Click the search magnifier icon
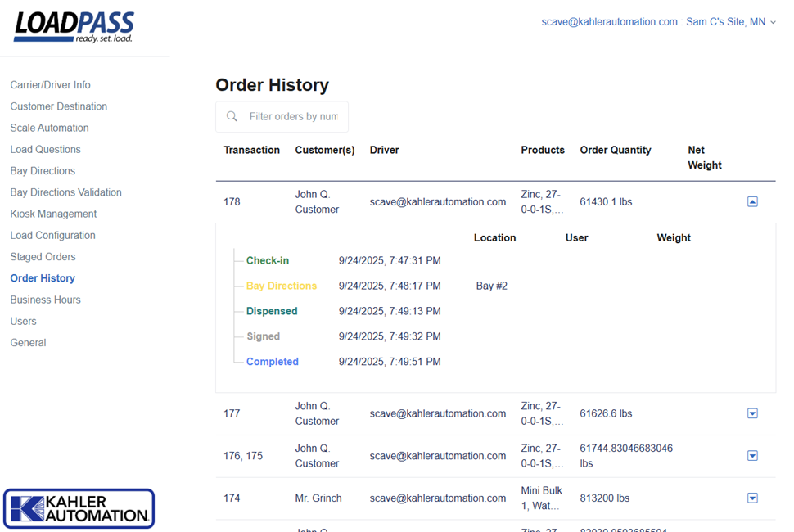794x532 pixels. tap(232, 117)
